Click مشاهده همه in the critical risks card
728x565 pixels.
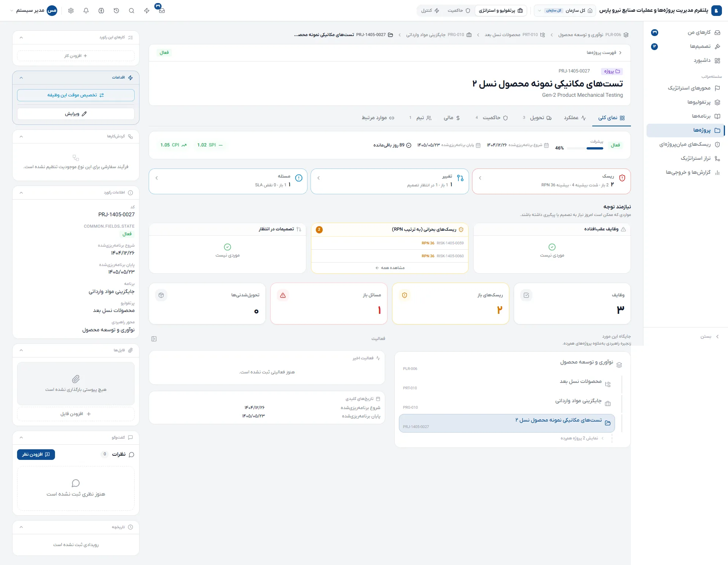coord(390,268)
